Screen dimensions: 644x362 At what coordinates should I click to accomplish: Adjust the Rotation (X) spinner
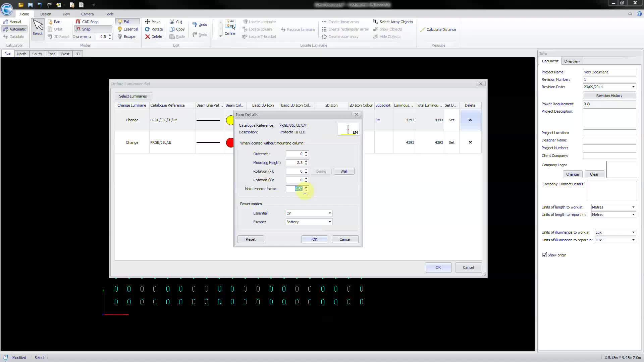[x=306, y=171]
